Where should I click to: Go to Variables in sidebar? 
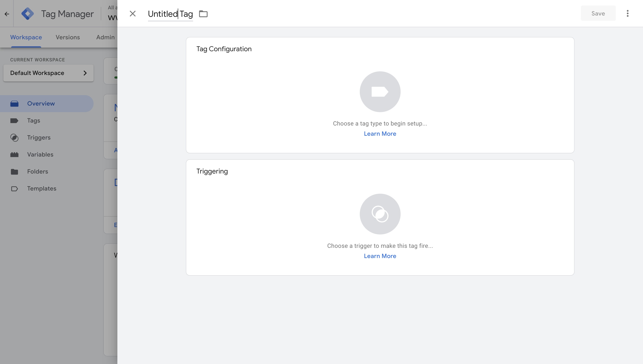tap(40, 155)
